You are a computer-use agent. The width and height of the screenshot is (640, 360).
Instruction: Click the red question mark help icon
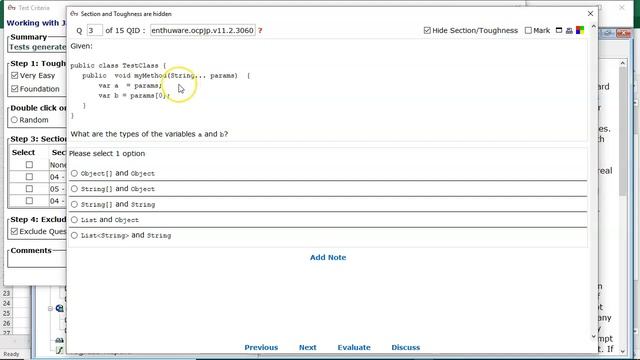point(260,31)
